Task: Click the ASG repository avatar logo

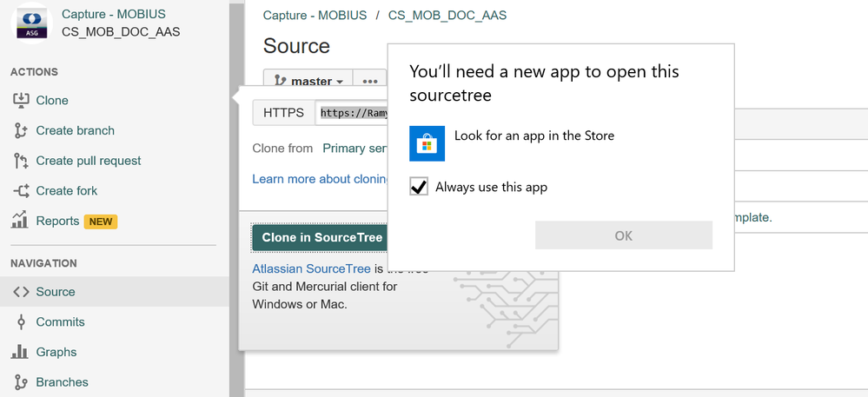Action: click(x=31, y=23)
